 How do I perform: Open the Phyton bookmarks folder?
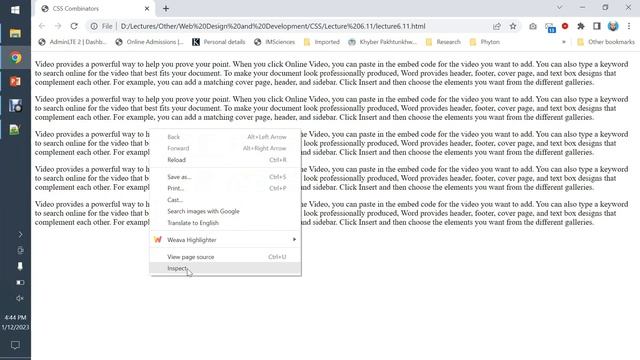tap(484, 42)
